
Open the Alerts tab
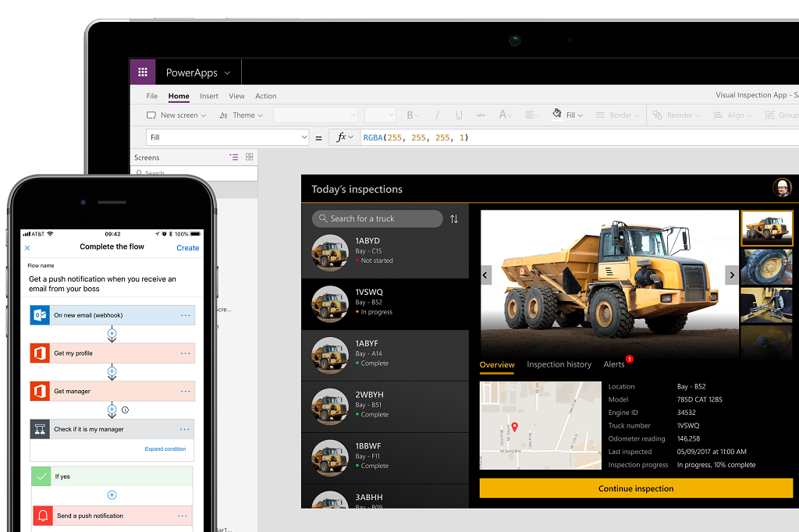[x=614, y=364]
